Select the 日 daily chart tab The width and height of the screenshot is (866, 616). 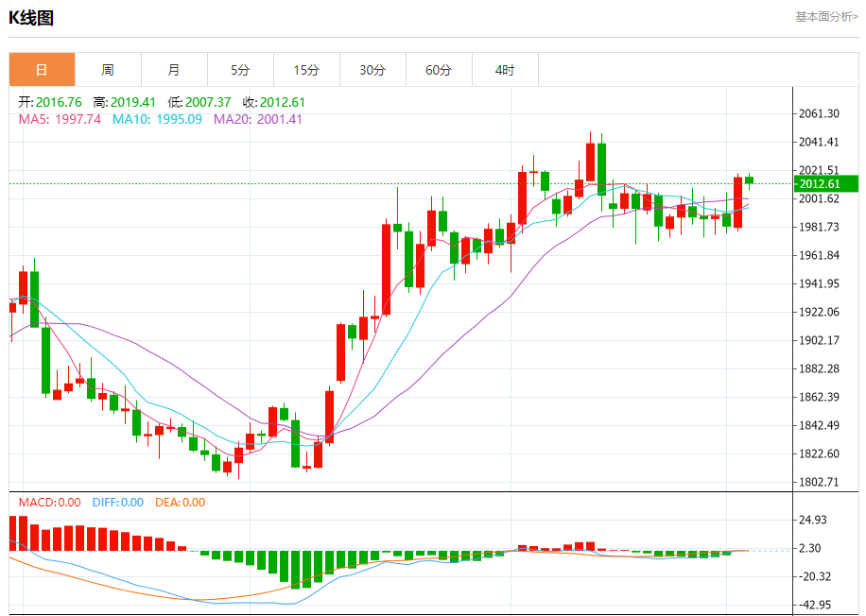[x=42, y=70]
